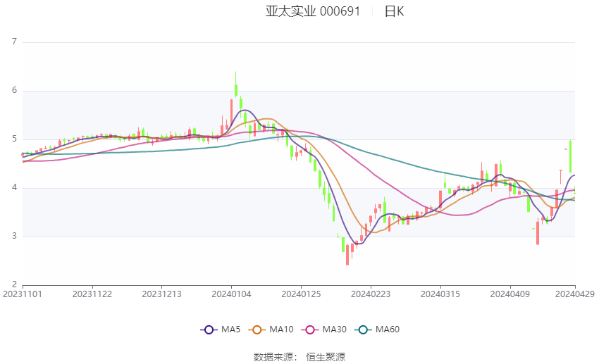Click the 20240104 date axis label
This screenshot has width=599, height=364.
tap(232, 294)
